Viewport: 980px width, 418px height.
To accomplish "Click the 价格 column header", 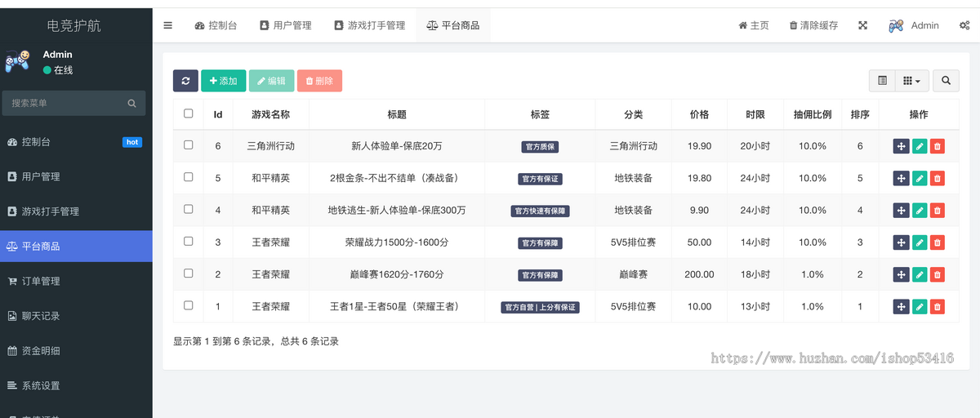I will (699, 114).
